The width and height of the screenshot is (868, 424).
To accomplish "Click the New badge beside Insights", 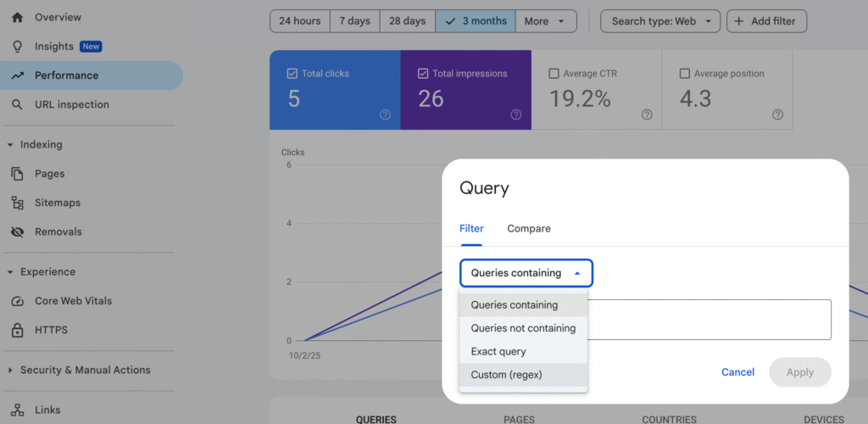I will pos(91,47).
